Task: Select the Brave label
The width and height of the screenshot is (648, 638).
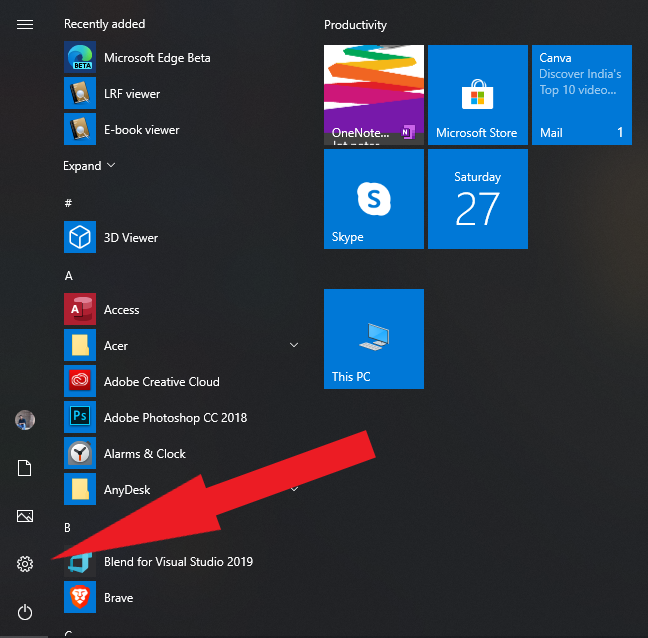Action: pos(118,598)
